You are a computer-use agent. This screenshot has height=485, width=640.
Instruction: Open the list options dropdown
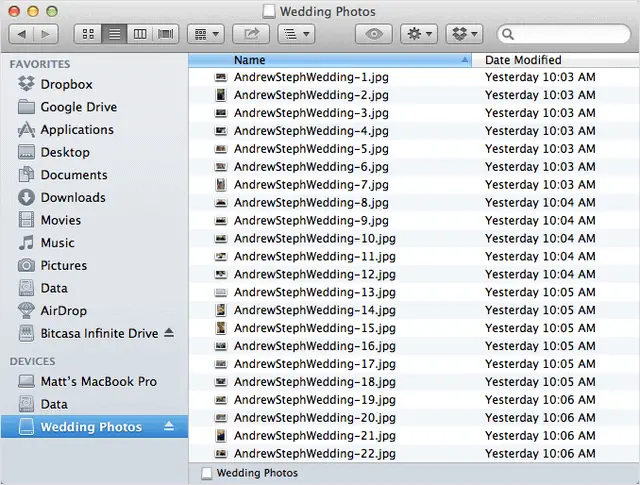[x=296, y=34]
